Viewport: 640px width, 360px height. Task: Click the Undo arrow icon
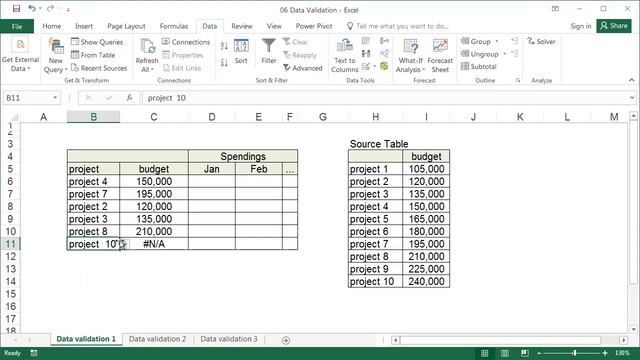(x=32, y=9)
